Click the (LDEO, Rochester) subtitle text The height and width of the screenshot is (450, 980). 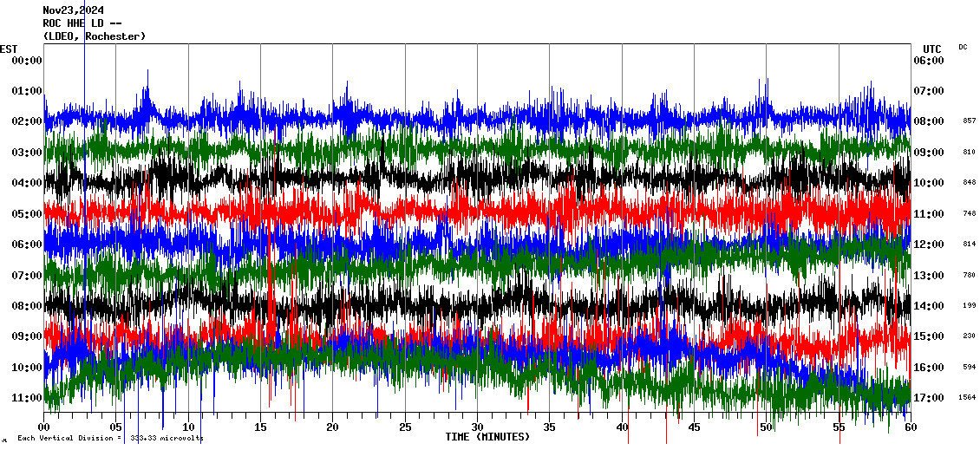tap(95, 36)
